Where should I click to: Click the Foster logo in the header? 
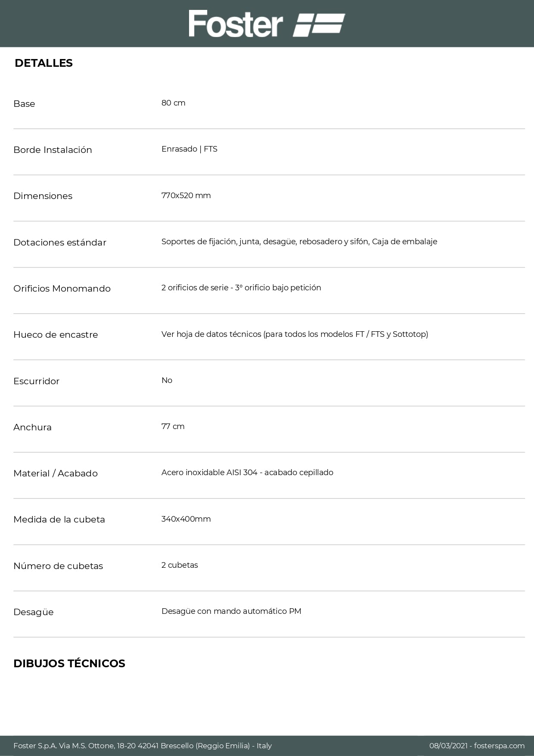point(267,24)
